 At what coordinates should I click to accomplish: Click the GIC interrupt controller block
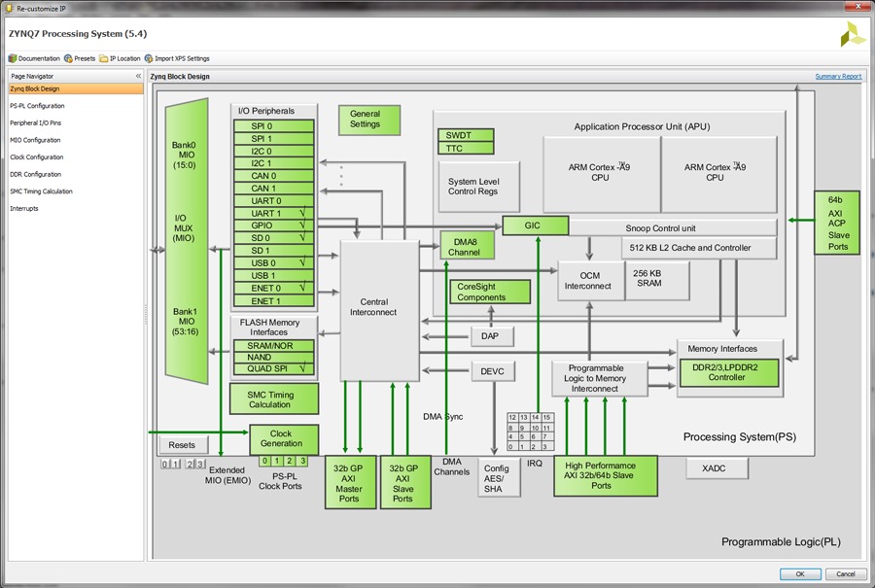coord(535,225)
